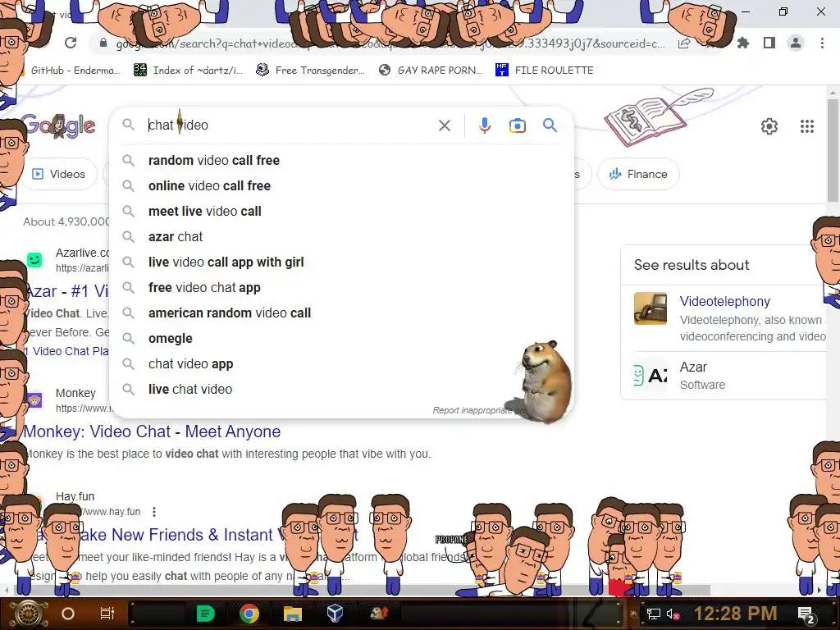
Task: Choose suggestion "chat video app"
Action: (x=342, y=363)
